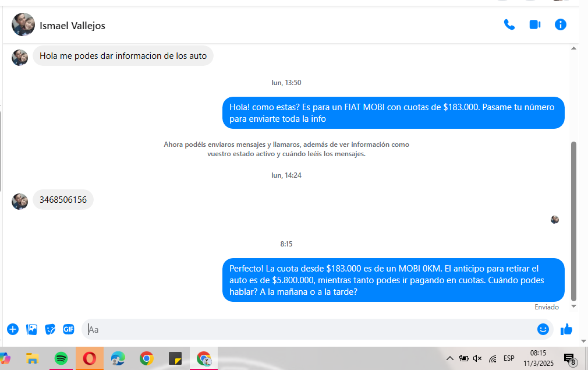The height and width of the screenshot is (370, 588).
Task: Open the GIF picker
Action: pyautogui.click(x=69, y=329)
